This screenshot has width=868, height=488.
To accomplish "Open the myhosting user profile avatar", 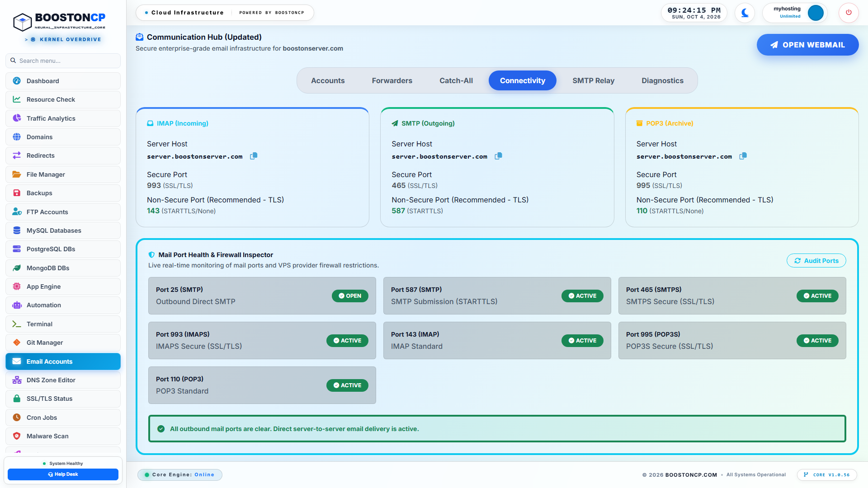I will [816, 13].
